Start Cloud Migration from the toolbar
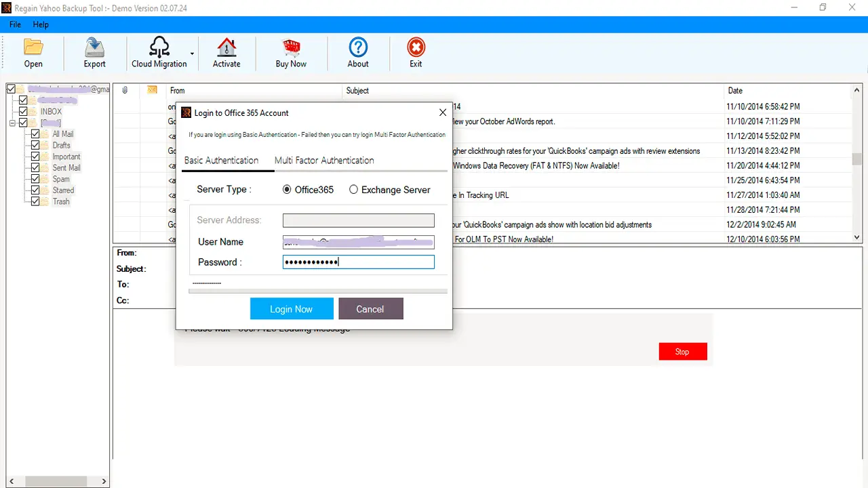The image size is (868, 488). [159, 54]
